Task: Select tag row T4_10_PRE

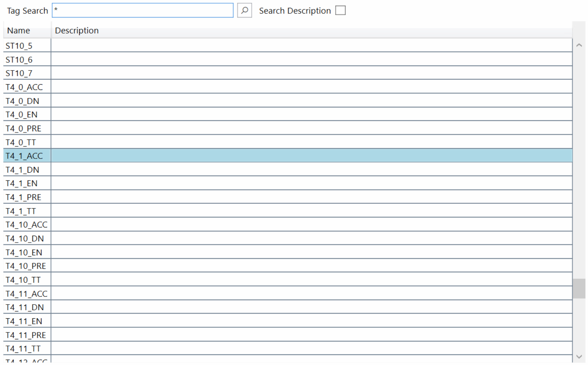Action: 288,266
